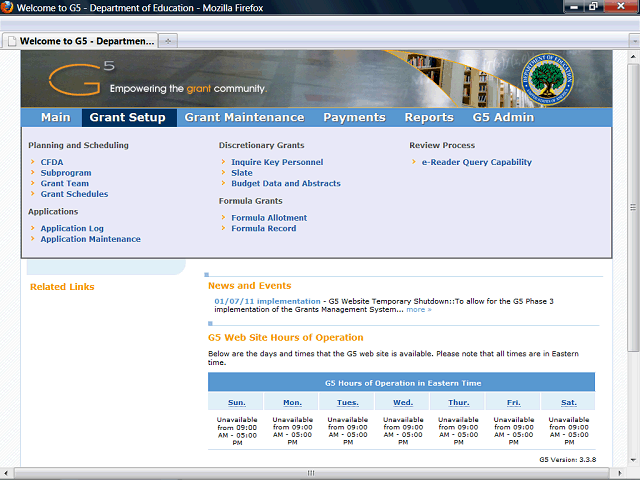Open the Application Maintenance link

[x=91, y=239]
